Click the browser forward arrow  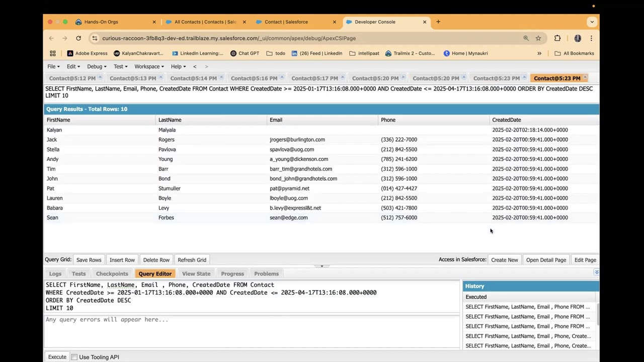[x=65, y=38]
